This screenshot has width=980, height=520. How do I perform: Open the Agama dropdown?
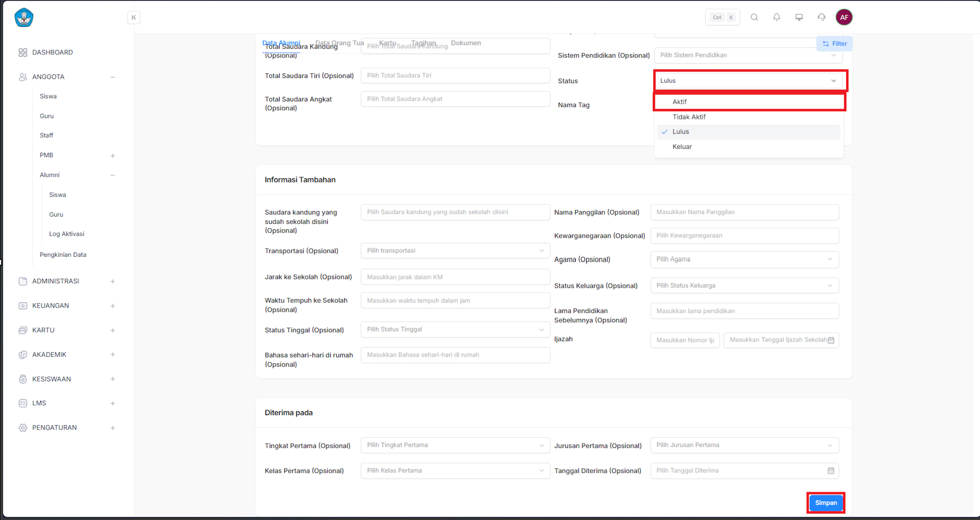click(744, 259)
